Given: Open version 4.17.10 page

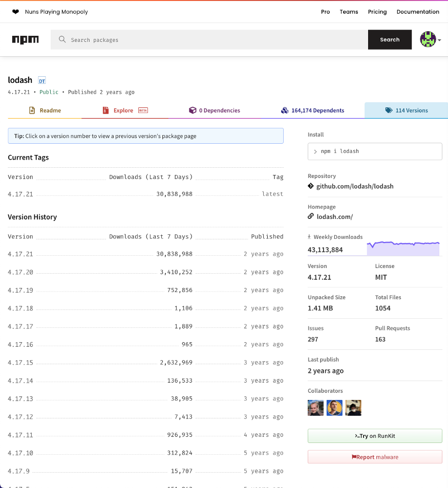Looking at the screenshot, I should [x=20, y=453].
